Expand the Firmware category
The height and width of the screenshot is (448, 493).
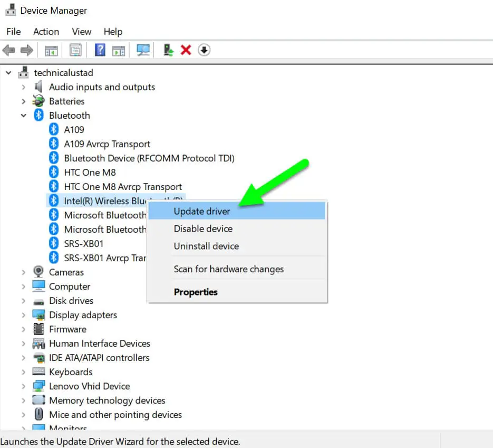pyautogui.click(x=24, y=329)
